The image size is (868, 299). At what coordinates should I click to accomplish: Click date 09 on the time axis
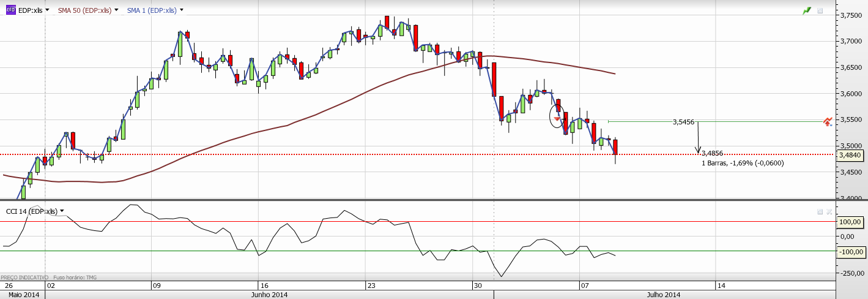coord(156,286)
